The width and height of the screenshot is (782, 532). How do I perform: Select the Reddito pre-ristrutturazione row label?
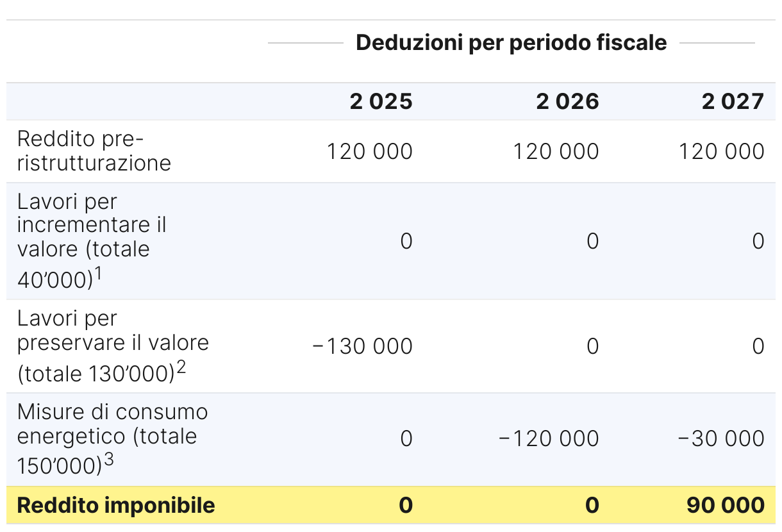[94, 151]
